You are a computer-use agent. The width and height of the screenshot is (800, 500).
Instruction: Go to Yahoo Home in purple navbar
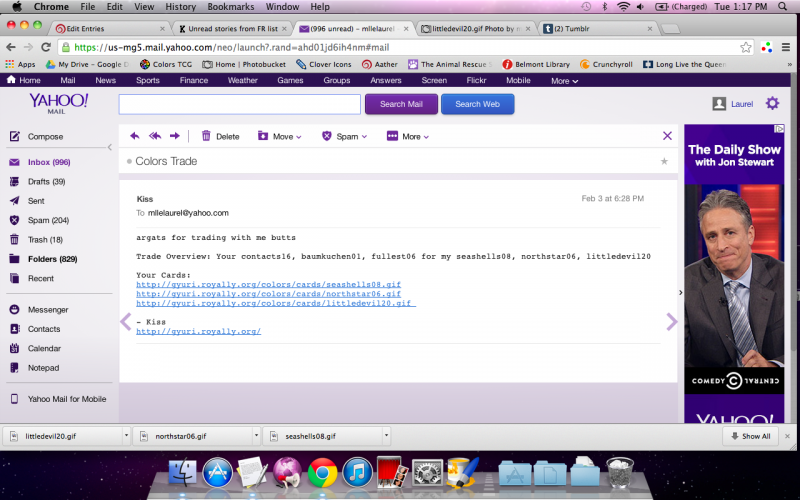[x=23, y=80]
